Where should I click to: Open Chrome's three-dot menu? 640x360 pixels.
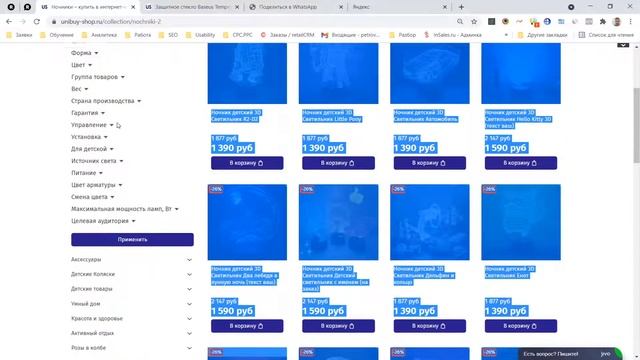tap(631, 21)
